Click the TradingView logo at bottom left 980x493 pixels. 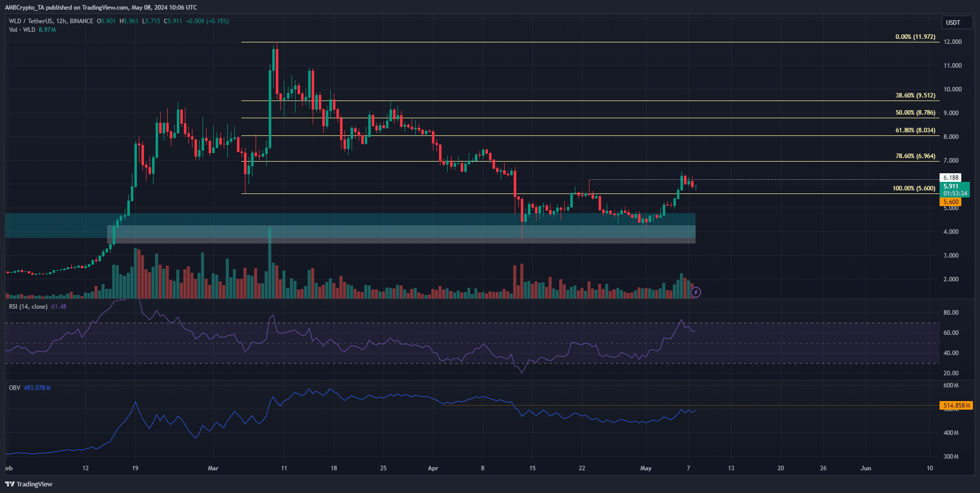29,484
